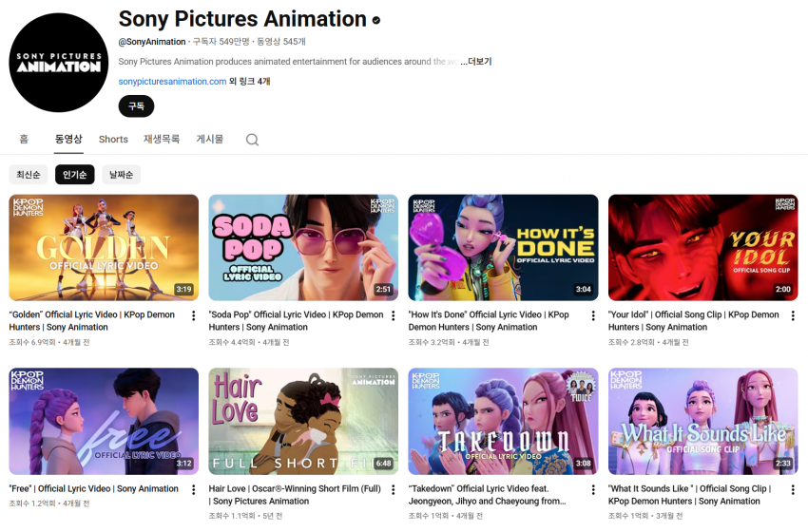Sort videos by 최신순 chip
808x532 pixels.
[29, 175]
